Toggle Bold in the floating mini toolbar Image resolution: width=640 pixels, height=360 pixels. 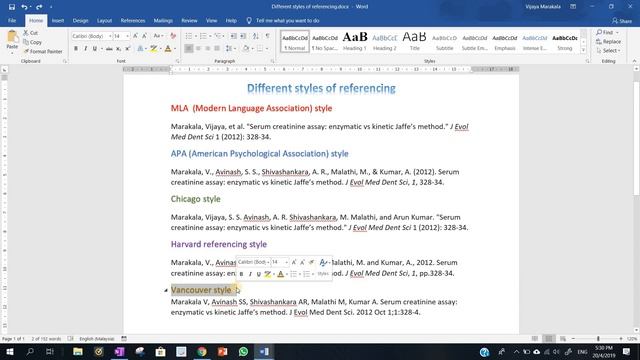click(241, 274)
